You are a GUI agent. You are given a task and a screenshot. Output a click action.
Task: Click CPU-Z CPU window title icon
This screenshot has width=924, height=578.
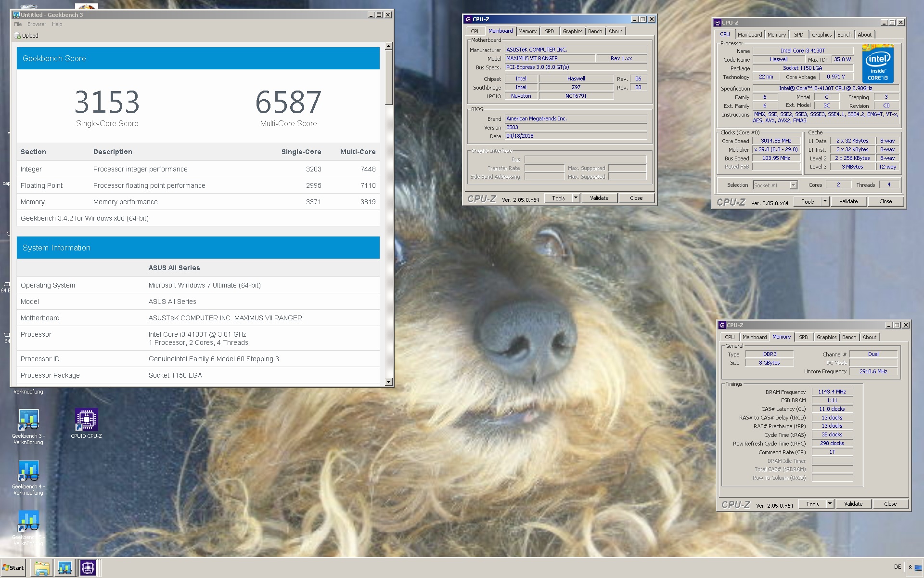pos(718,23)
